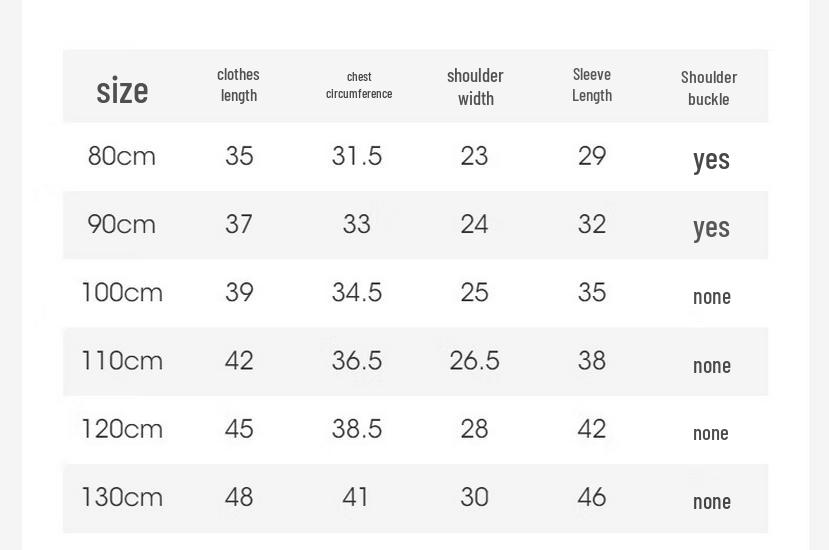Select the 'clothes length' header
829x550 pixels.
(238, 85)
